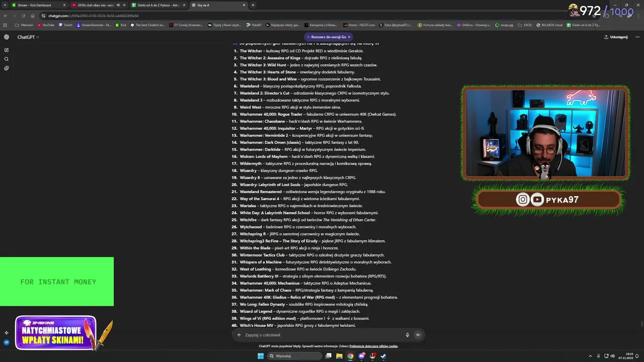Open the EXCEL bookmark folder

[x=524, y=25]
